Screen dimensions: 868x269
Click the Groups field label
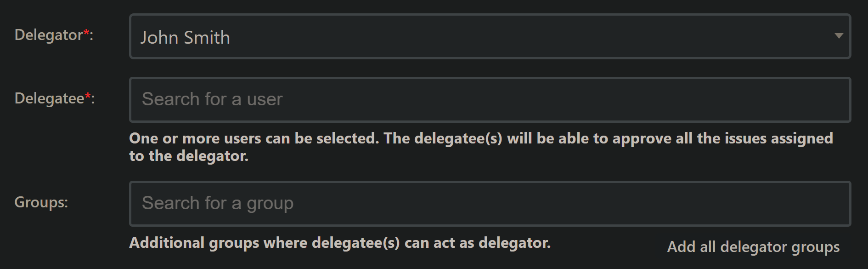point(41,202)
